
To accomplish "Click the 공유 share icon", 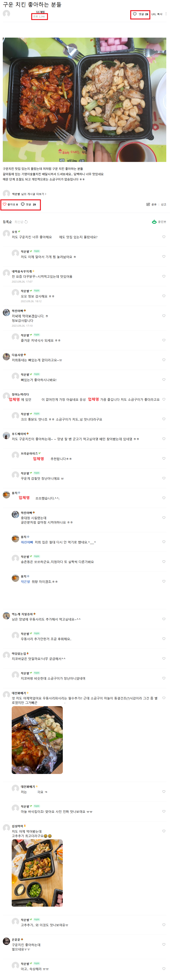I will coord(148,204).
